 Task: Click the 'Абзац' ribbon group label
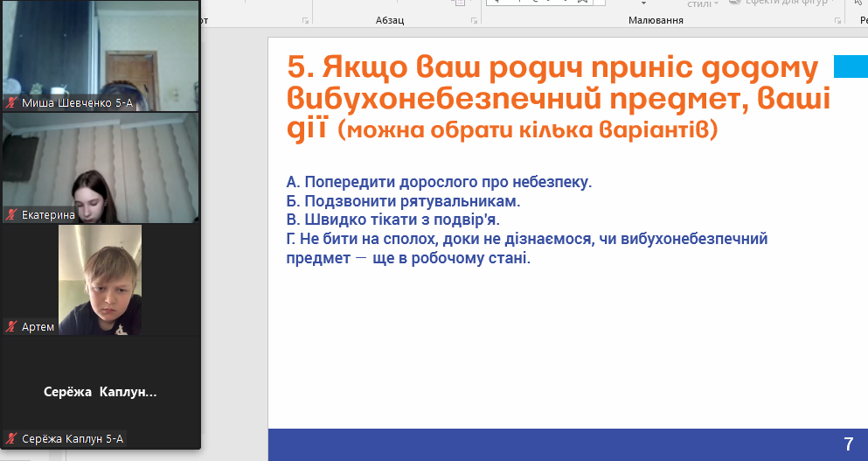pos(390,20)
